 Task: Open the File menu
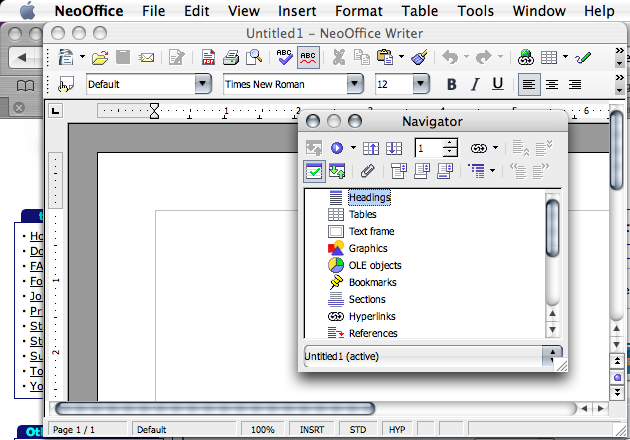(153, 11)
